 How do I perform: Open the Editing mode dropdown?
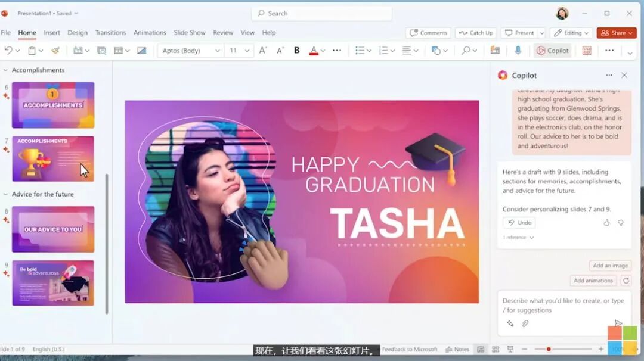pyautogui.click(x=571, y=33)
